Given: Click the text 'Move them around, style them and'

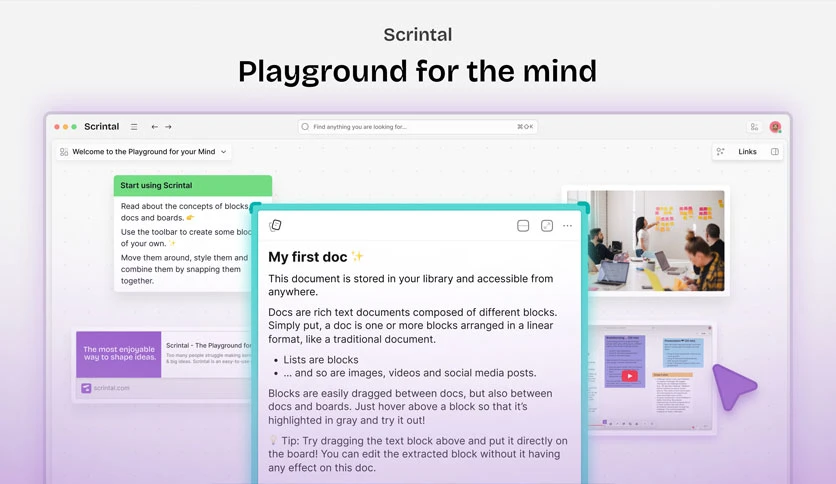Looking at the screenshot, I should 184,258.
